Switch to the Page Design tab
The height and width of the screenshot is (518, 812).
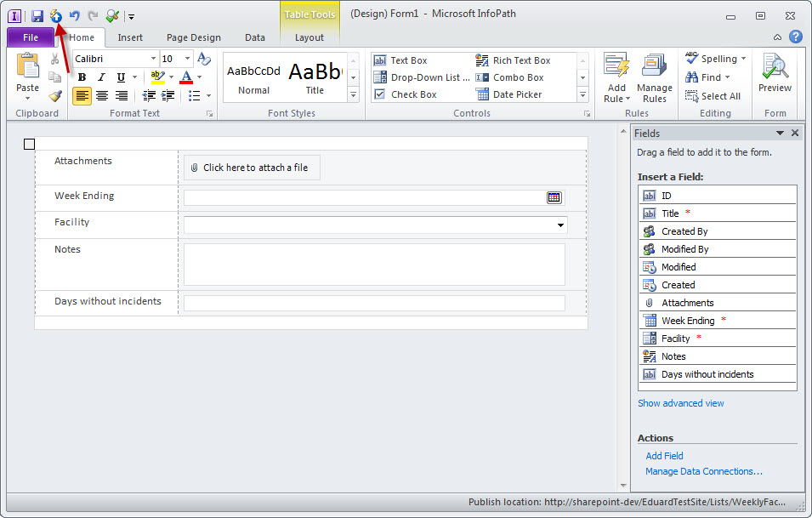pyautogui.click(x=194, y=37)
